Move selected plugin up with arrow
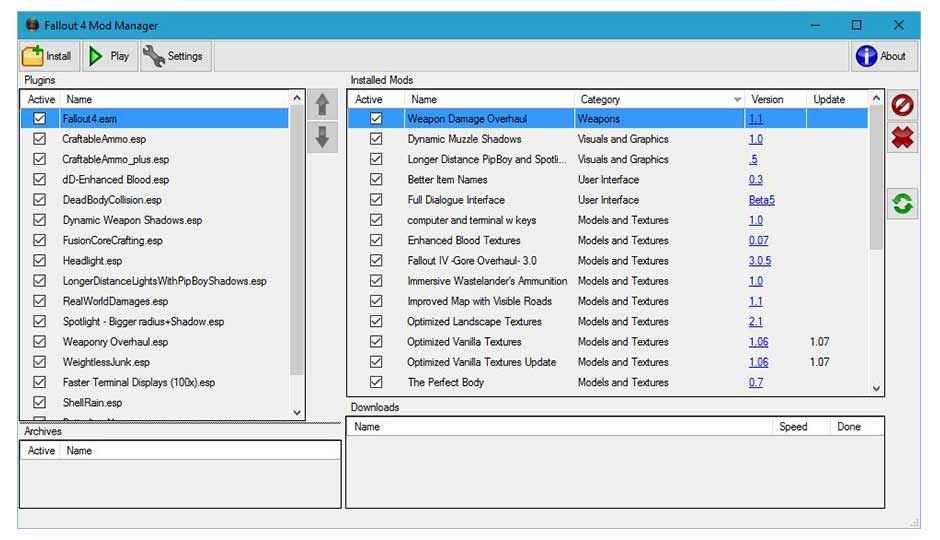Image resolution: width=940 pixels, height=540 pixels. (323, 105)
